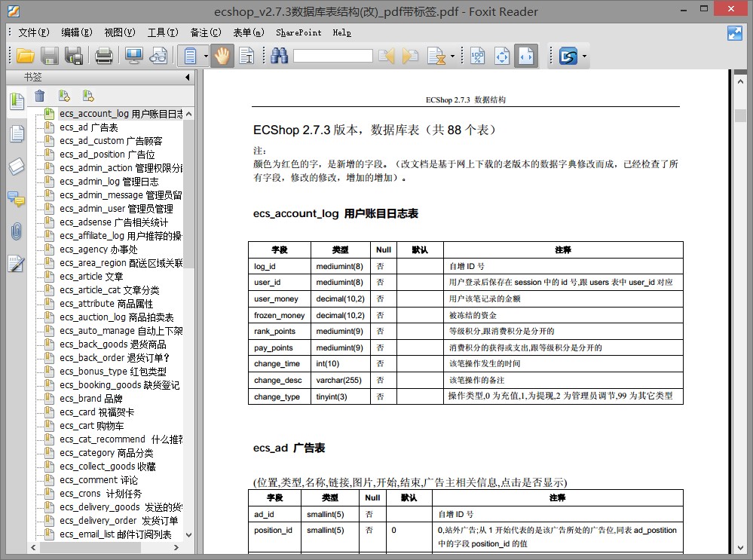Open the 编辑(E) menu

point(77,32)
